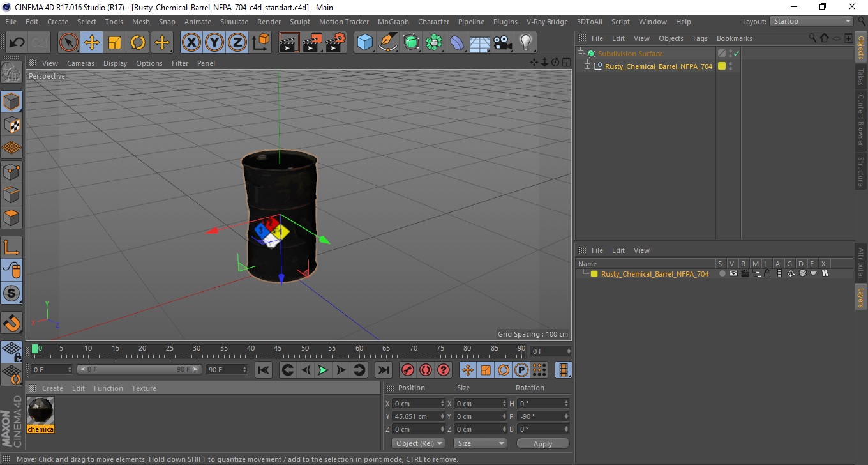The width and height of the screenshot is (868, 465).
Task: Click the Record Active Objects button
Action: click(408, 370)
